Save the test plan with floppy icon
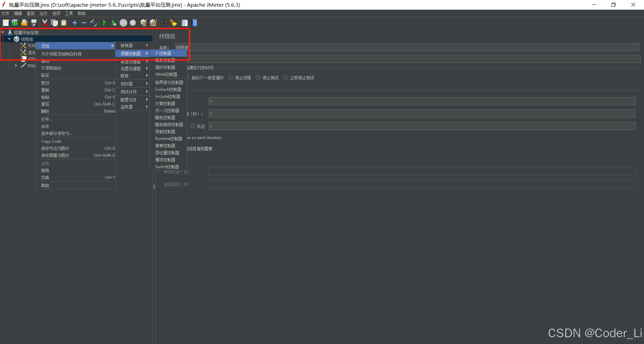 34,23
